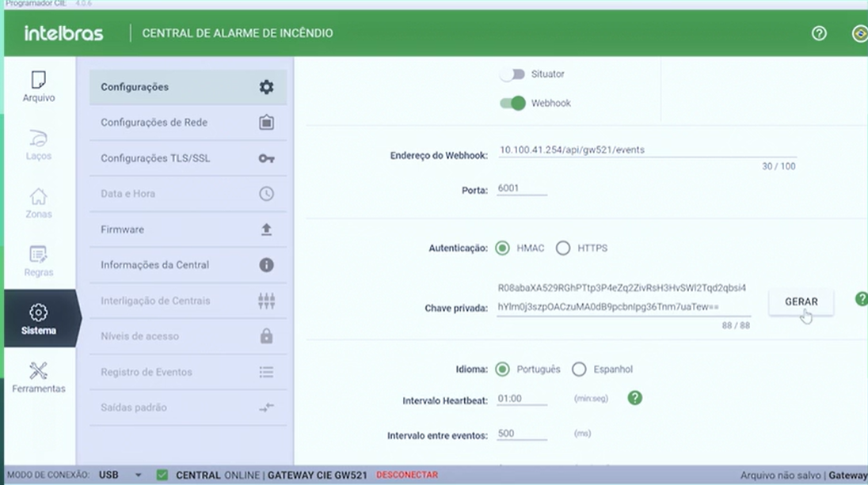868x485 pixels.
Task: Click help icon next to Intervalo Heartbeat
Action: click(634, 398)
